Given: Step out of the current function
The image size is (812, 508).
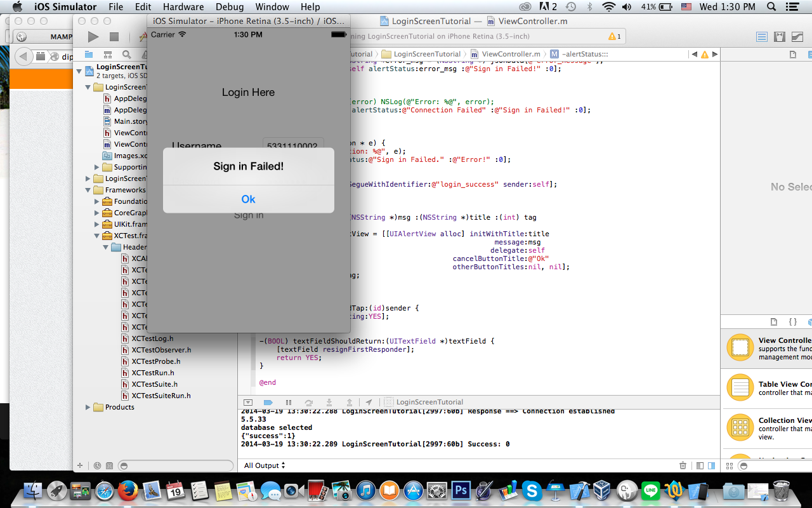Looking at the screenshot, I should click(x=350, y=402).
